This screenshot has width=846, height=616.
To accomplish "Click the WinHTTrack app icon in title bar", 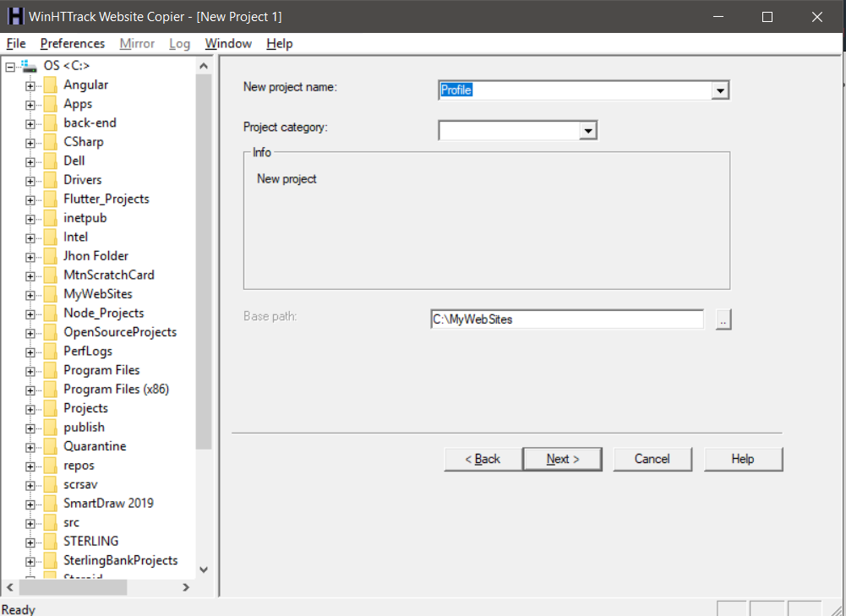I will [16, 16].
